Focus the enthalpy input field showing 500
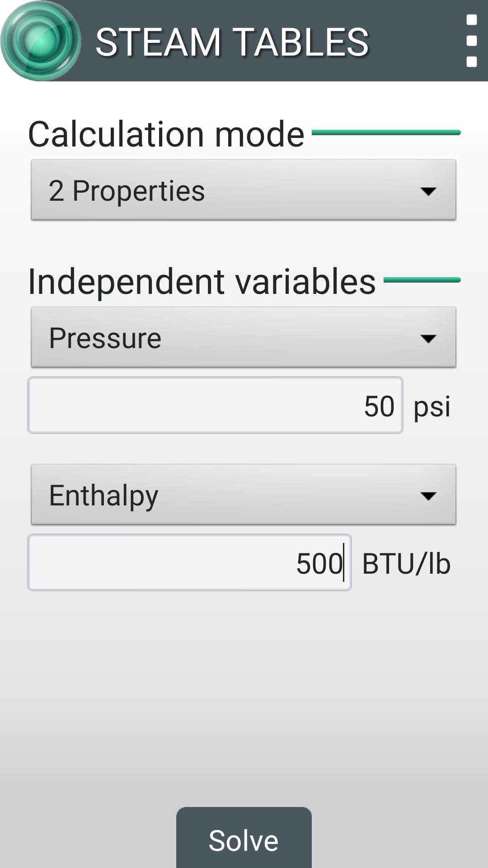This screenshot has height=868, width=488. [x=189, y=563]
